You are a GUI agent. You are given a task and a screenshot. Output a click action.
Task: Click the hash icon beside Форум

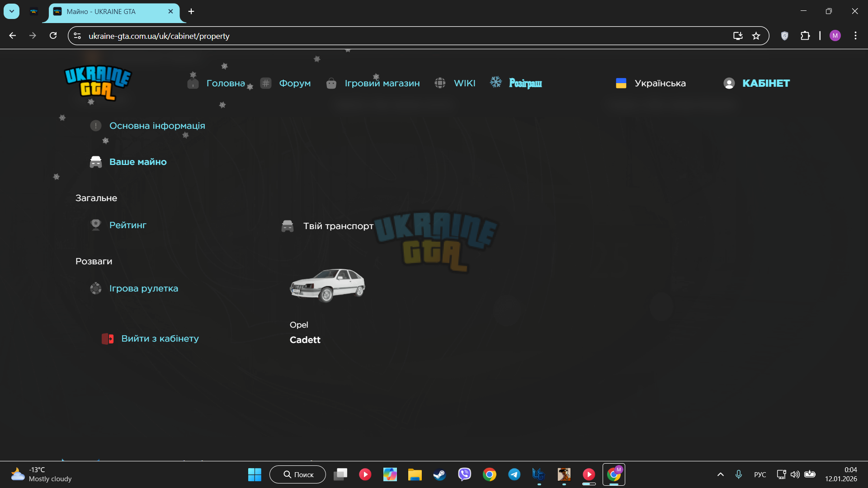click(x=266, y=83)
